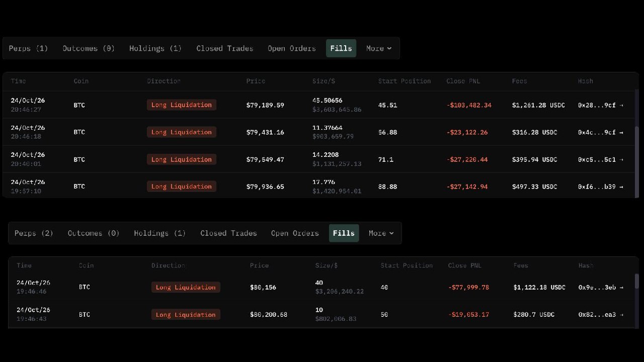Open hash link 0x9e...3eb
This screenshot has height=362, width=644.
[x=600, y=288]
